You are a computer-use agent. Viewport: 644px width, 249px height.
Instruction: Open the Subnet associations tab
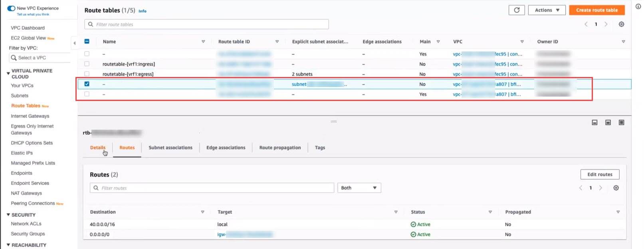(170, 148)
